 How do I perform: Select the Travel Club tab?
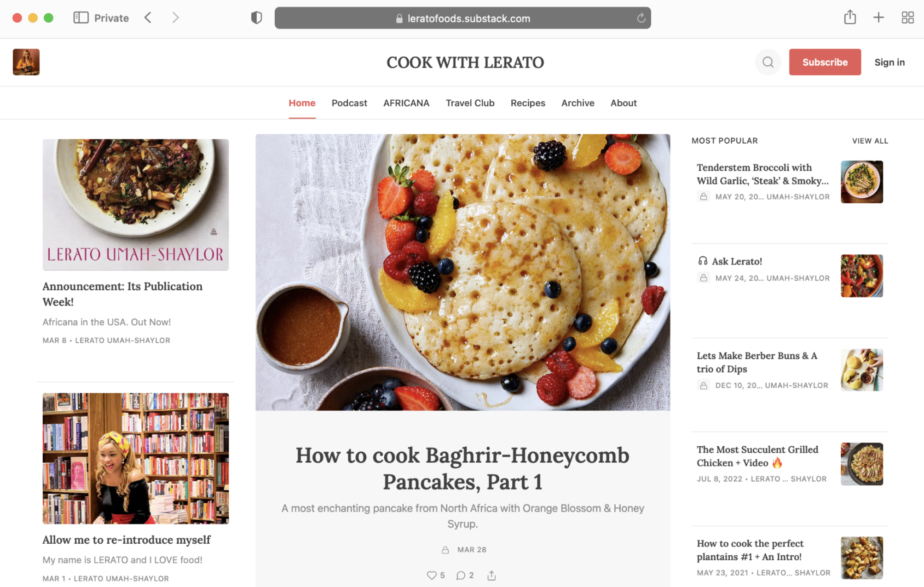coord(470,103)
